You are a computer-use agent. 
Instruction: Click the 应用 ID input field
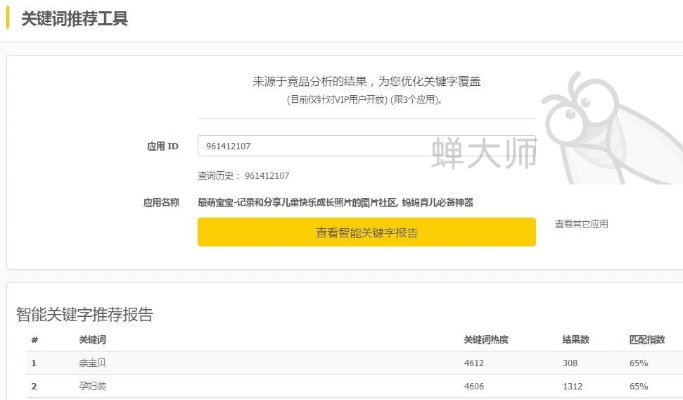366,146
